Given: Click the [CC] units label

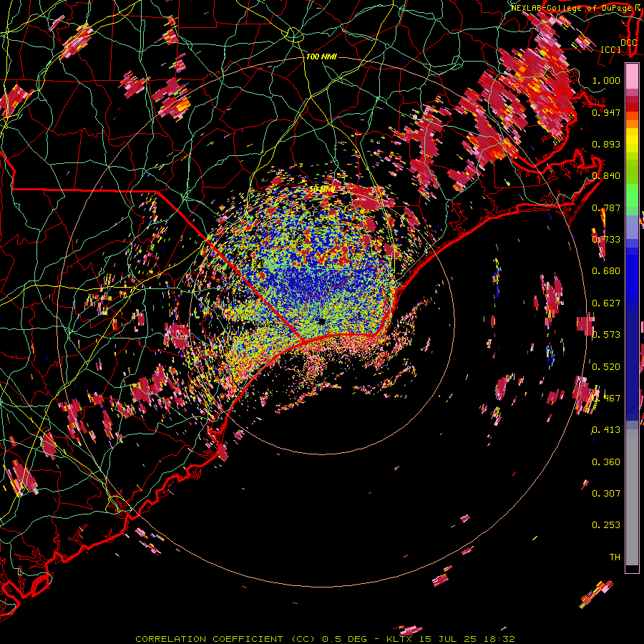Looking at the screenshot, I should tap(611, 49).
